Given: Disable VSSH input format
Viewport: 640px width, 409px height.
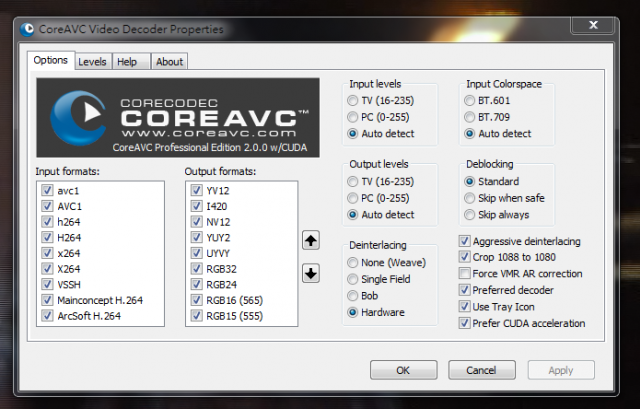Looking at the screenshot, I should tap(47, 284).
